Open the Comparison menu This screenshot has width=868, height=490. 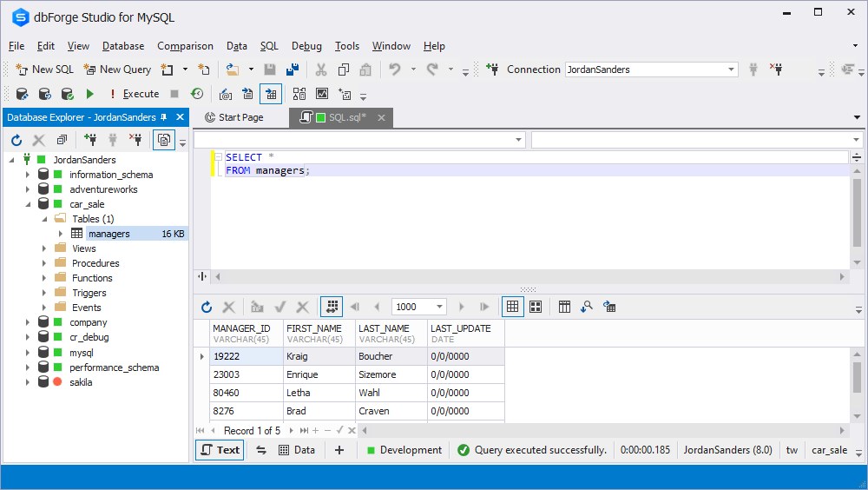pyautogui.click(x=185, y=46)
